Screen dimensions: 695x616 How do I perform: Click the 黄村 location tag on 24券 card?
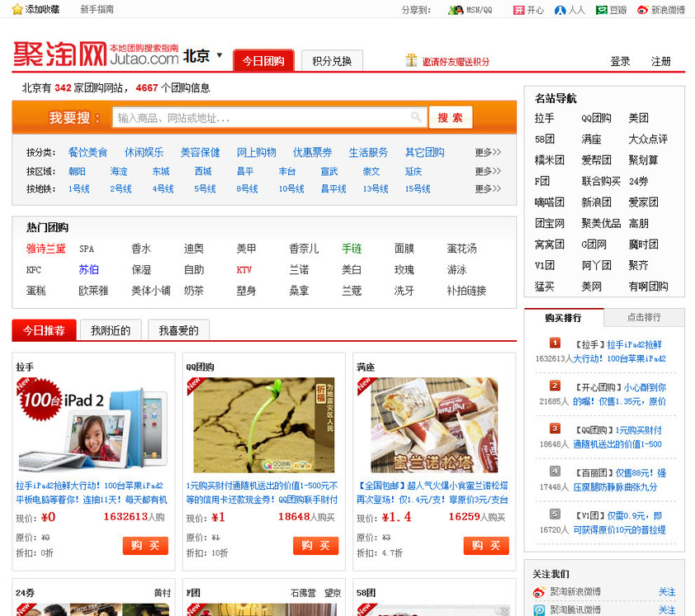(x=163, y=593)
